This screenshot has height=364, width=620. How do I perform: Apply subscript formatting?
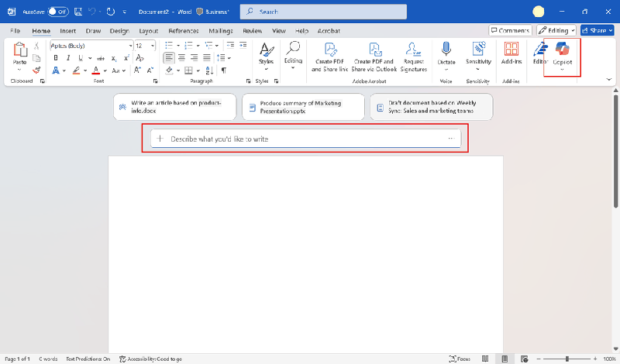tap(114, 58)
